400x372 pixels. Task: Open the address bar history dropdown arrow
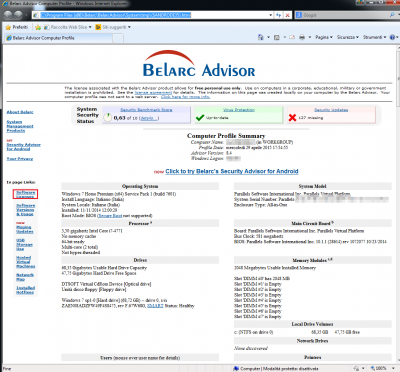(x=271, y=15)
